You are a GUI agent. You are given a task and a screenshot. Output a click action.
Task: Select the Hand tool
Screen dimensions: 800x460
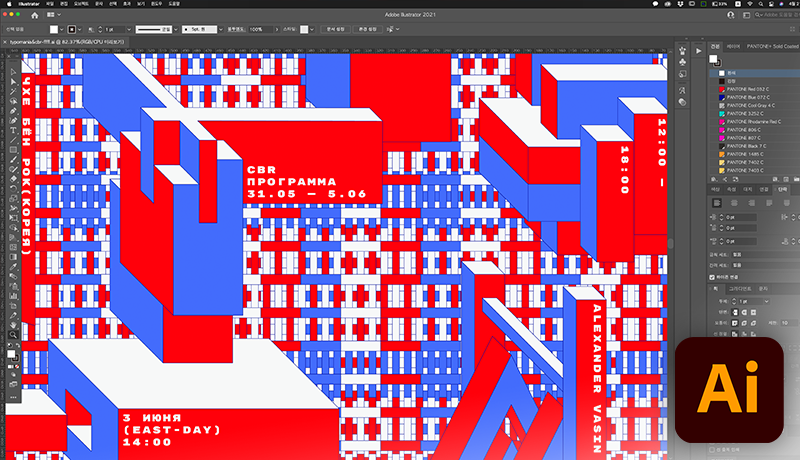(x=13, y=325)
